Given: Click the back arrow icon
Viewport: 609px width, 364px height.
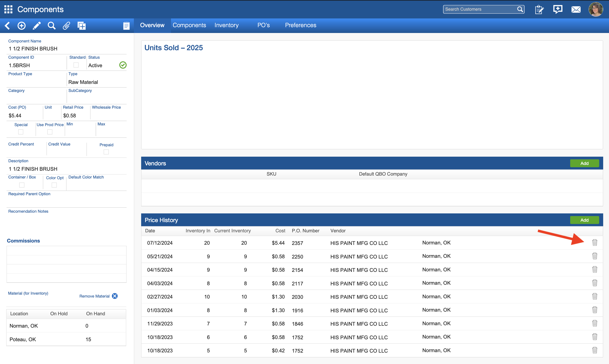Looking at the screenshot, I should point(7,25).
